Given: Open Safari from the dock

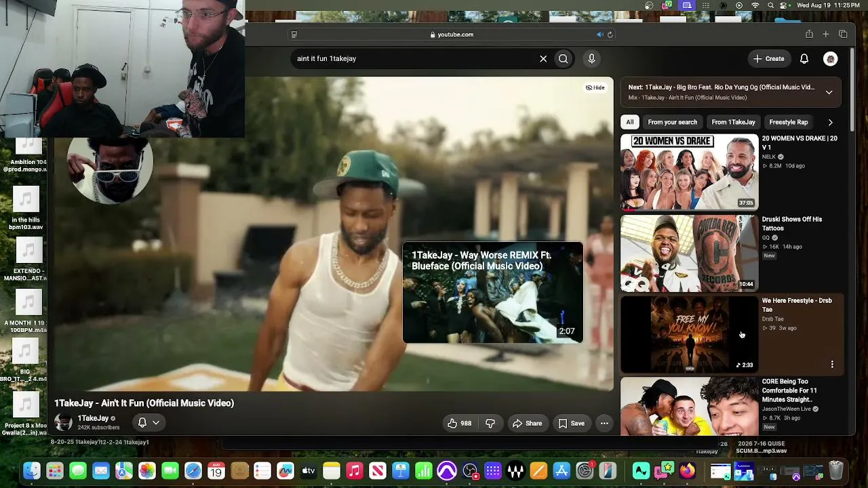Looking at the screenshot, I should [193, 470].
